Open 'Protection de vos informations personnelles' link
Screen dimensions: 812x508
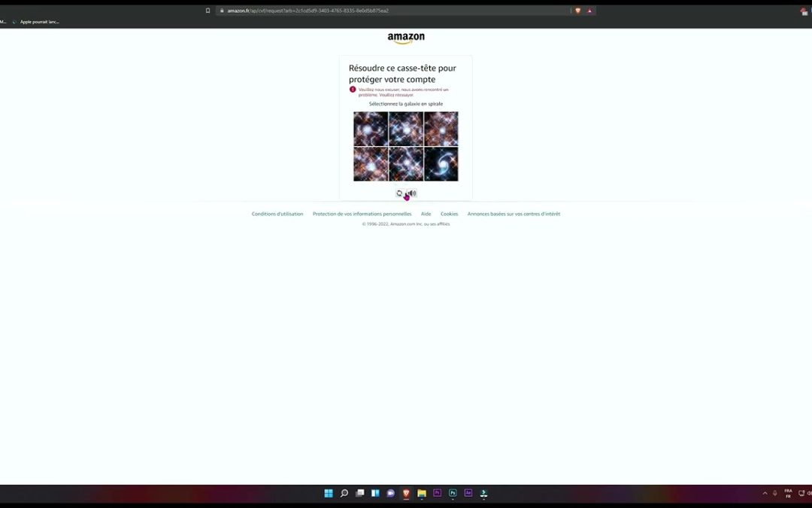coord(362,214)
